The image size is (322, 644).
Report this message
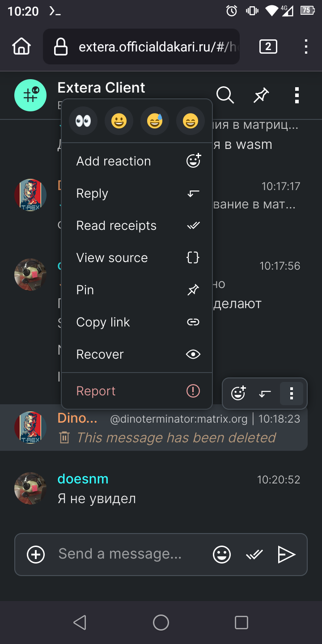pyautogui.click(x=137, y=391)
